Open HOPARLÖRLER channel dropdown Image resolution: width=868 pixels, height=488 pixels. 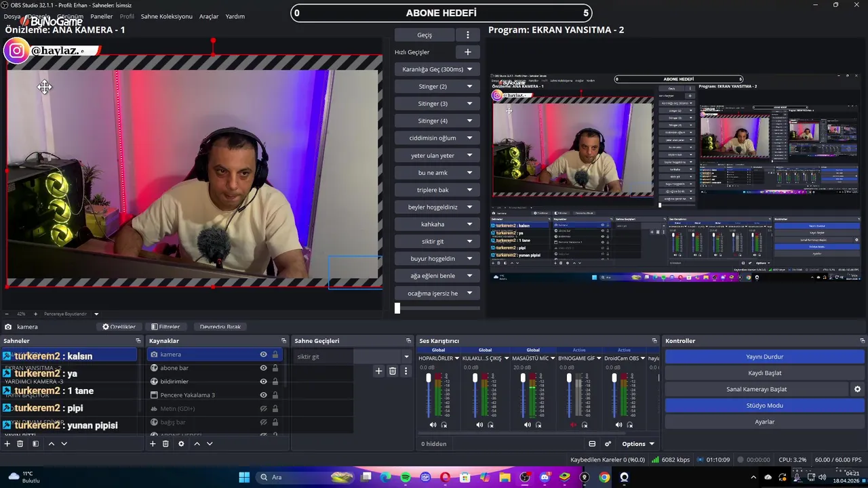pos(457,358)
